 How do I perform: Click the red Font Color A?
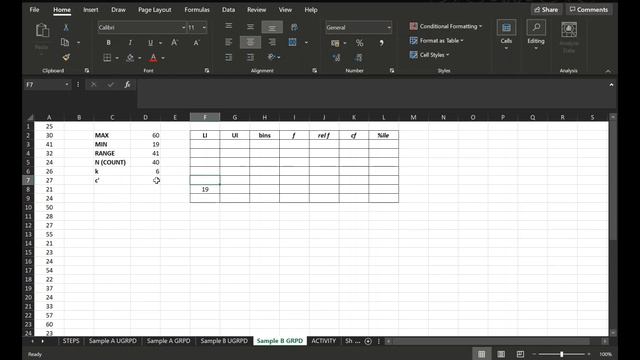point(153,58)
